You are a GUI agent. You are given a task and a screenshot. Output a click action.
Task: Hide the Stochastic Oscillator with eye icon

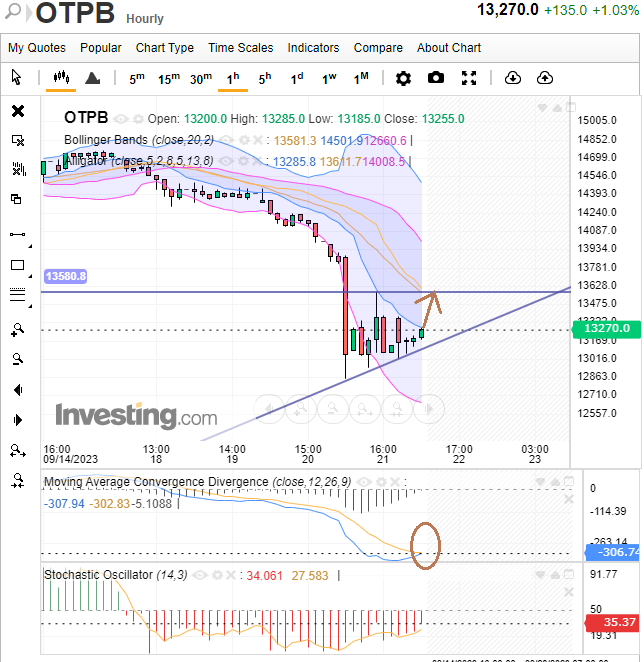(x=198, y=575)
